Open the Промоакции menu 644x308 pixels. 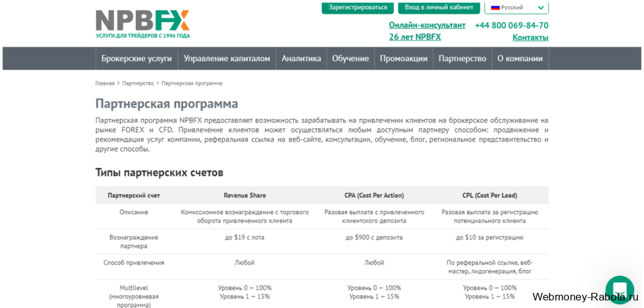click(x=404, y=59)
